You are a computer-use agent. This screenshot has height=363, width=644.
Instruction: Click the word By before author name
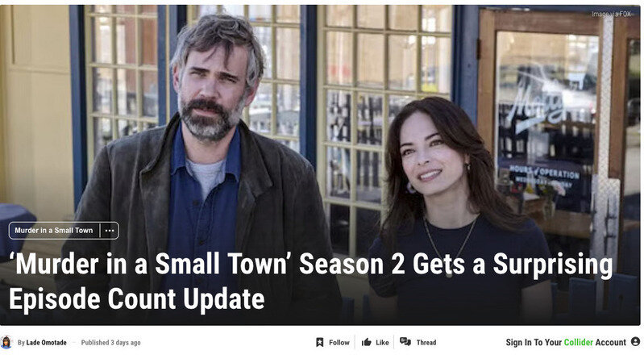pyautogui.click(x=21, y=343)
